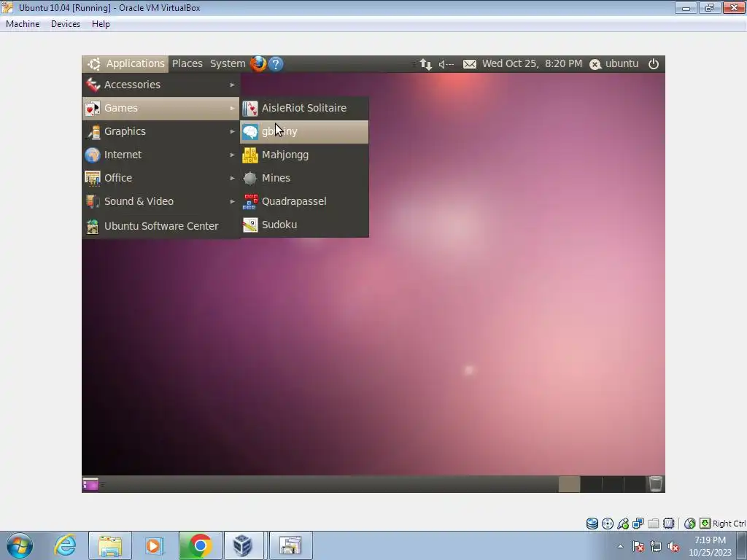747x560 pixels.
Task: Click the Graphics submenu arrow
Action: (x=233, y=131)
